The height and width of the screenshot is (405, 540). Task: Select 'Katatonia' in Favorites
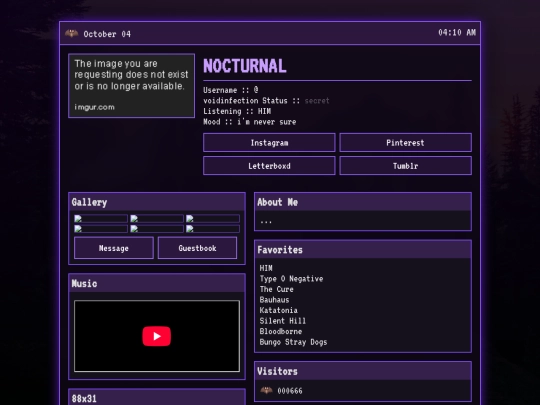[x=279, y=310]
